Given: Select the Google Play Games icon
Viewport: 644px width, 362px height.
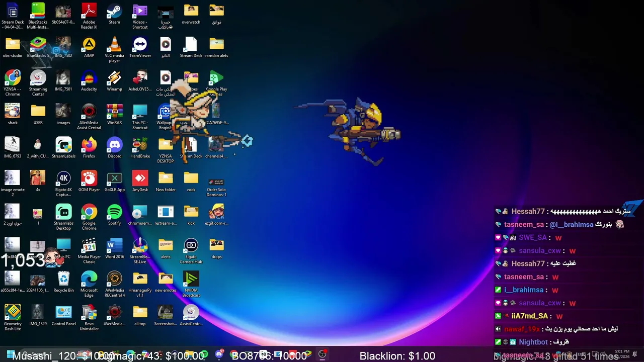Looking at the screenshot, I should 216,83.
